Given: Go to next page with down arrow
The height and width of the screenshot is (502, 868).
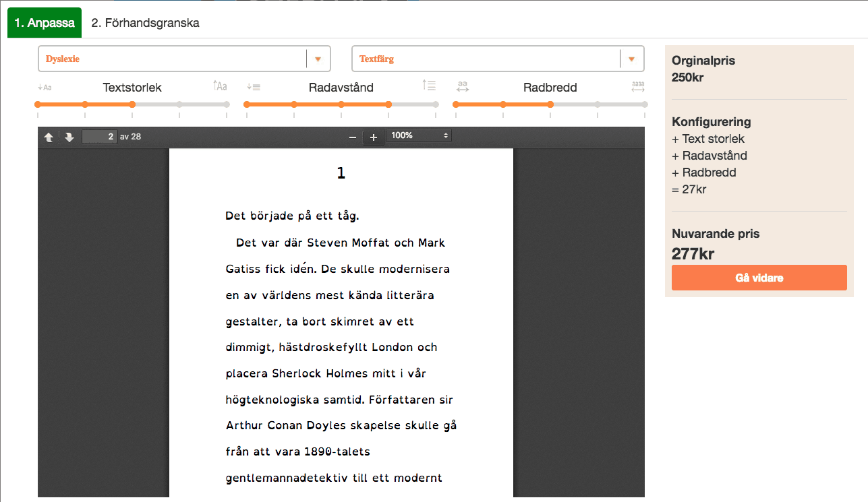Looking at the screenshot, I should (x=69, y=137).
